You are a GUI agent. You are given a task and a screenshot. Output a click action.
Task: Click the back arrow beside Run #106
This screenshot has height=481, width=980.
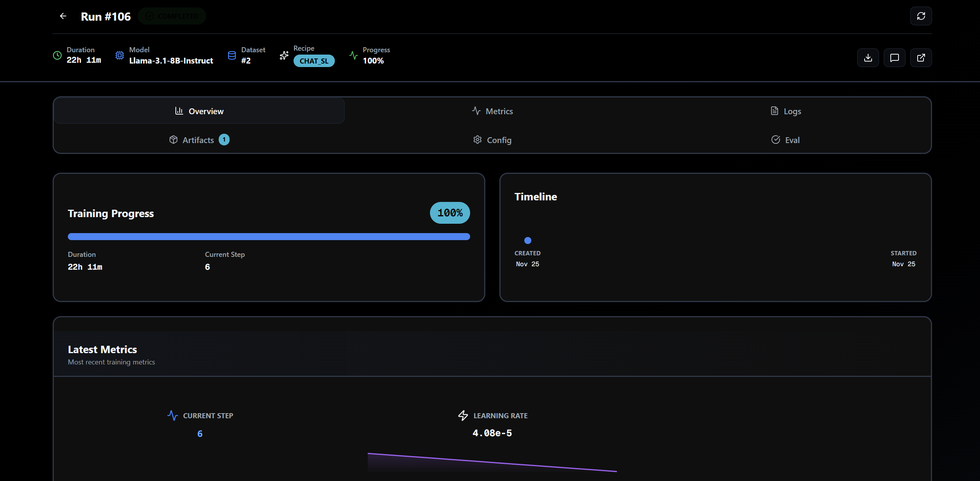pos(63,16)
